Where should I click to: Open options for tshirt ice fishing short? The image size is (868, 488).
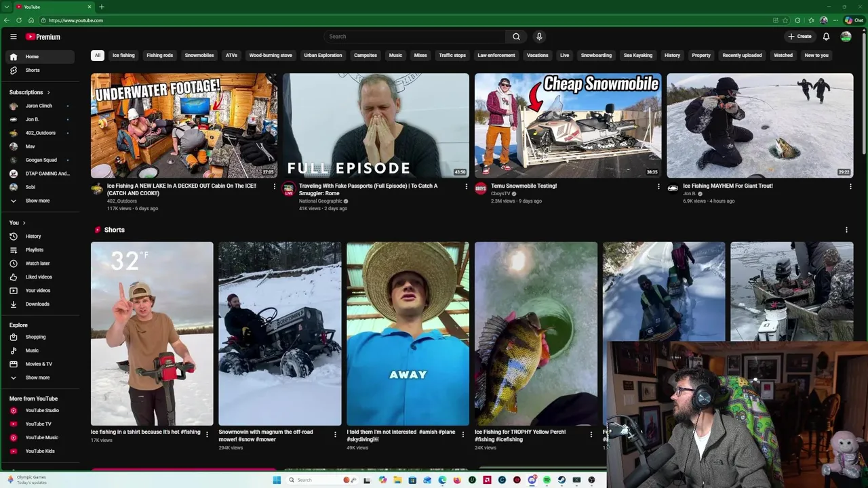point(207,434)
